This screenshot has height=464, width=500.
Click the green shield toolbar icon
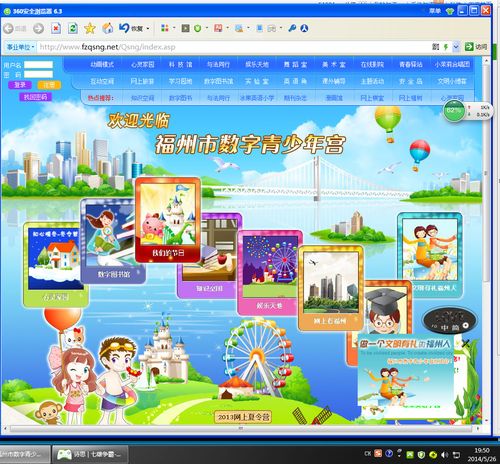point(197,28)
